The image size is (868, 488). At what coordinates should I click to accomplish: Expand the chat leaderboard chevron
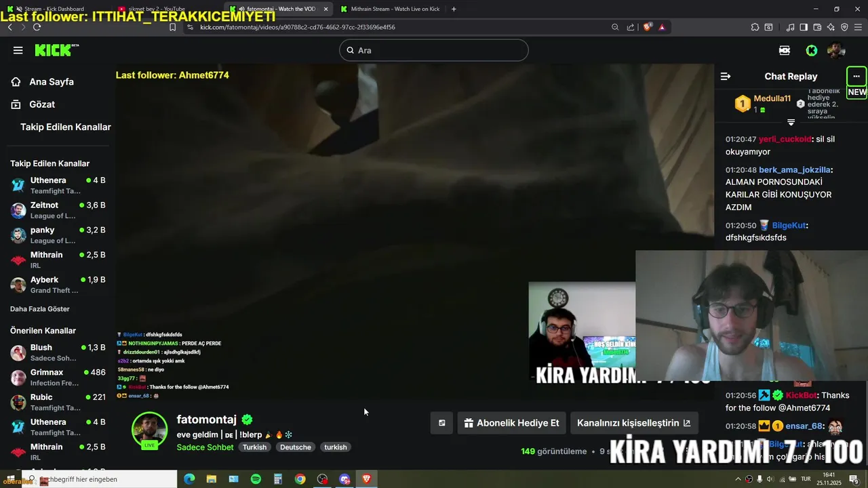[791, 123]
